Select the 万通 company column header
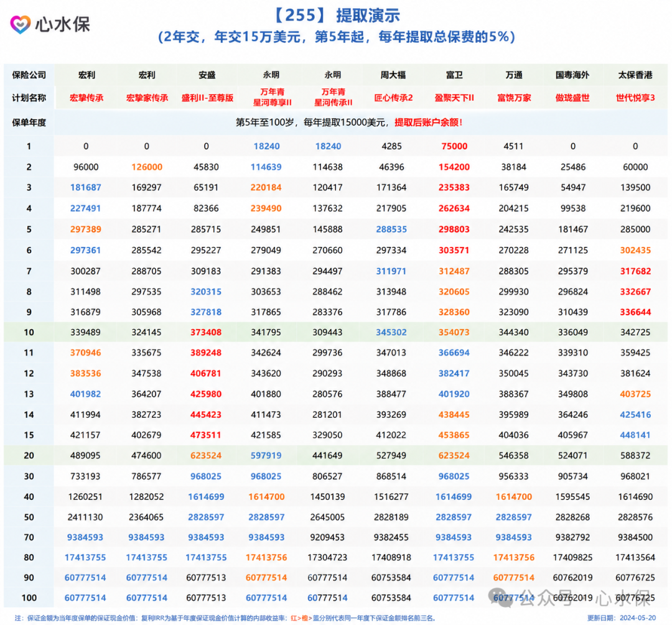 514,75
